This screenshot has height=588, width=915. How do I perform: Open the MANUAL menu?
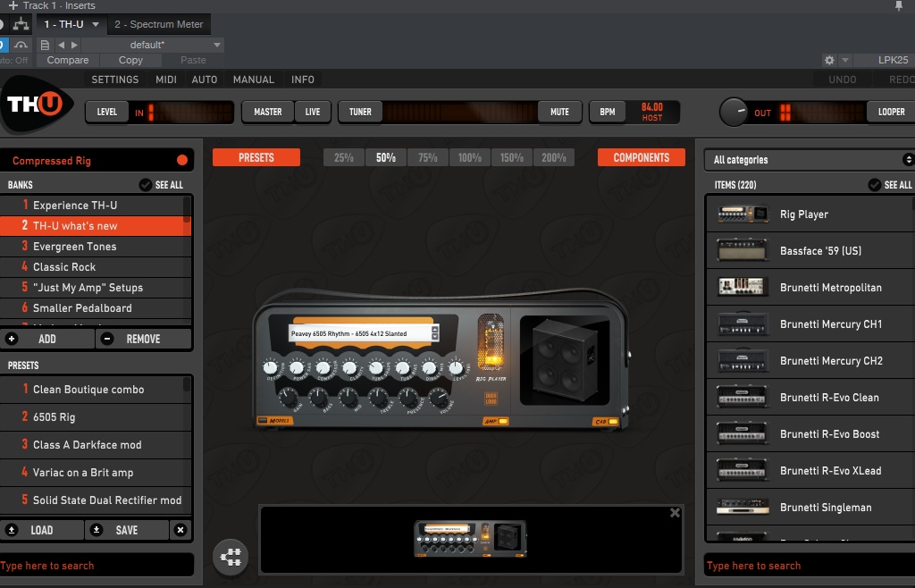(x=253, y=80)
